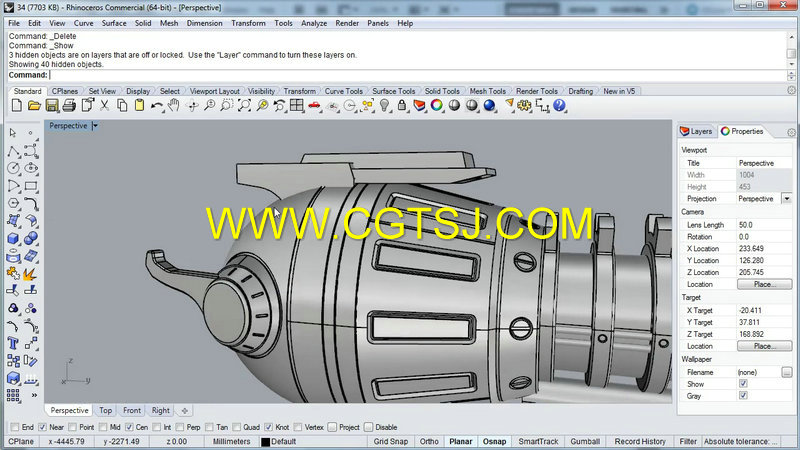The width and height of the screenshot is (800, 450).
Task: Click the Paste clipboard icon
Action: (139, 106)
